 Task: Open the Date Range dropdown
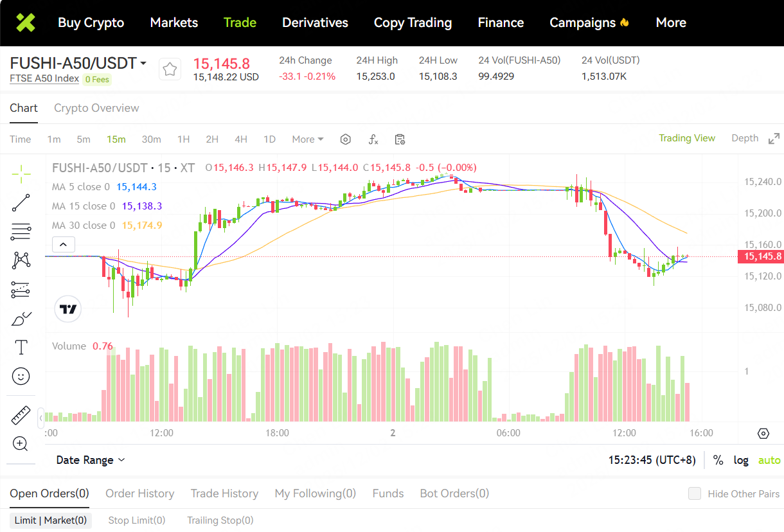pos(91,460)
